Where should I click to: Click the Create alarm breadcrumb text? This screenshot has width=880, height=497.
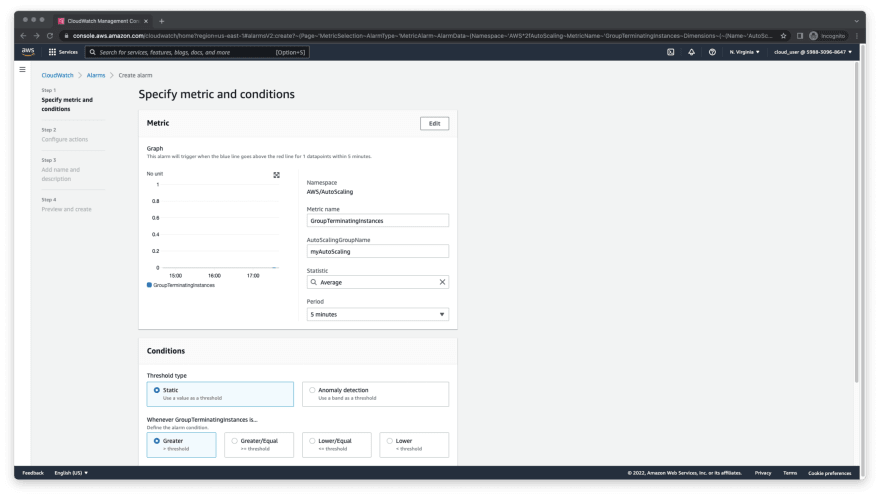(x=135, y=75)
